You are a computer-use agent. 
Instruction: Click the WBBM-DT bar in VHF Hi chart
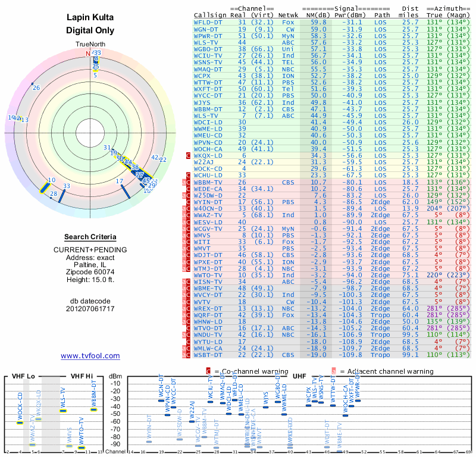coord(93,409)
